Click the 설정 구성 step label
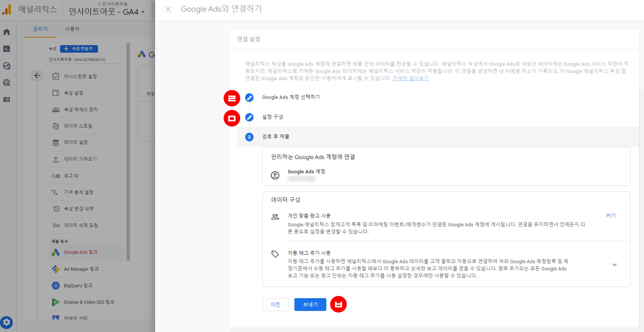This screenshot has height=332, width=644. (x=272, y=117)
